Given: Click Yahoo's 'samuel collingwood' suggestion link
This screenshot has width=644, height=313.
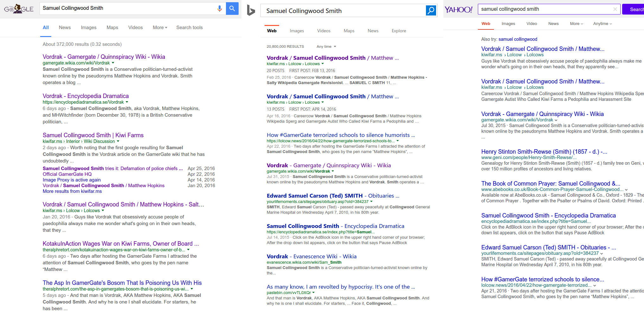Looking at the screenshot, I should pyautogui.click(x=518, y=39).
